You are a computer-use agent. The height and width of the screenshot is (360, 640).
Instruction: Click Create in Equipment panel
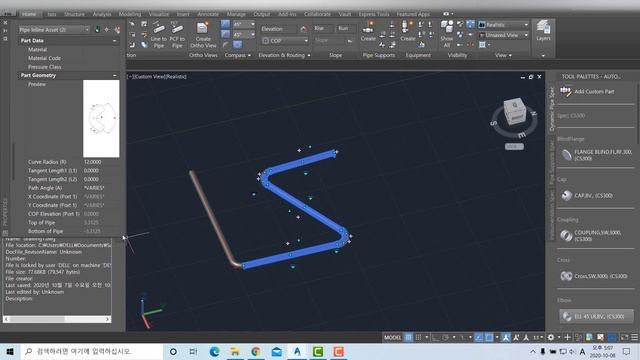[407, 31]
